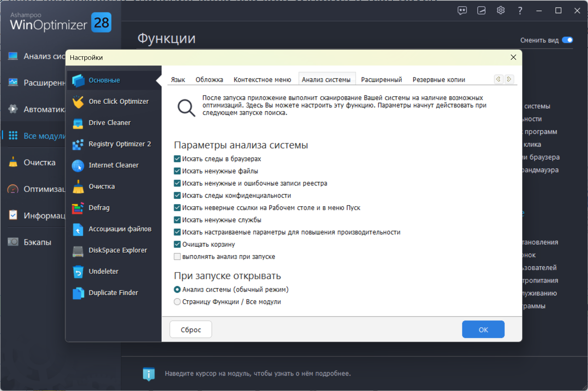Screen dimensions: 588x391
Task: Click the feedback chat icon in title bar
Action: coord(462,11)
